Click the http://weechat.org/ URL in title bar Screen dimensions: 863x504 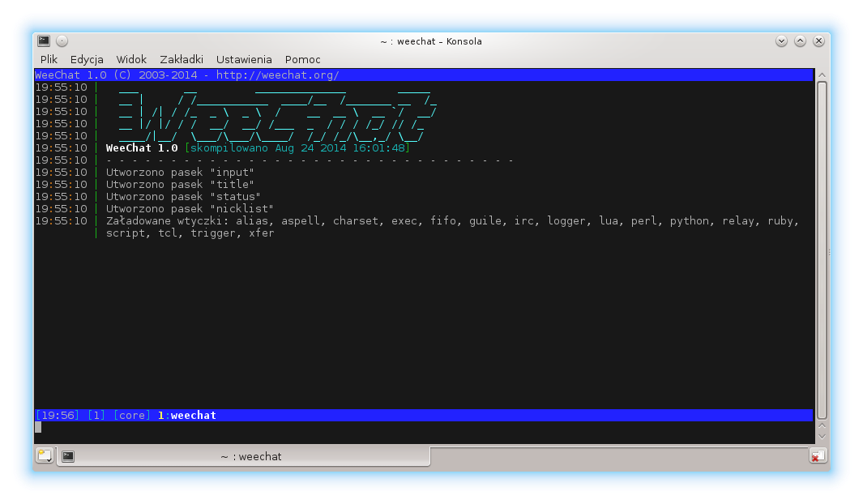277,75
